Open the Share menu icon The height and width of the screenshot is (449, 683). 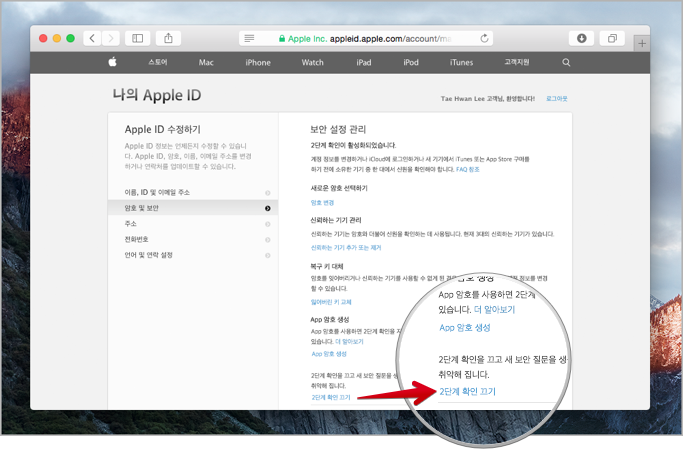click(x=169, y=38)
